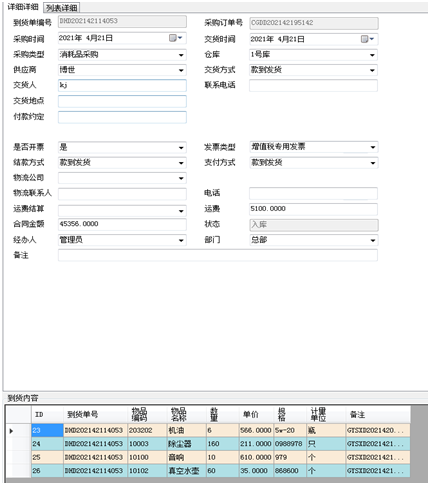Select ID cell 24
This screenshot has height=485, width=430.
[x=47, y=444]
